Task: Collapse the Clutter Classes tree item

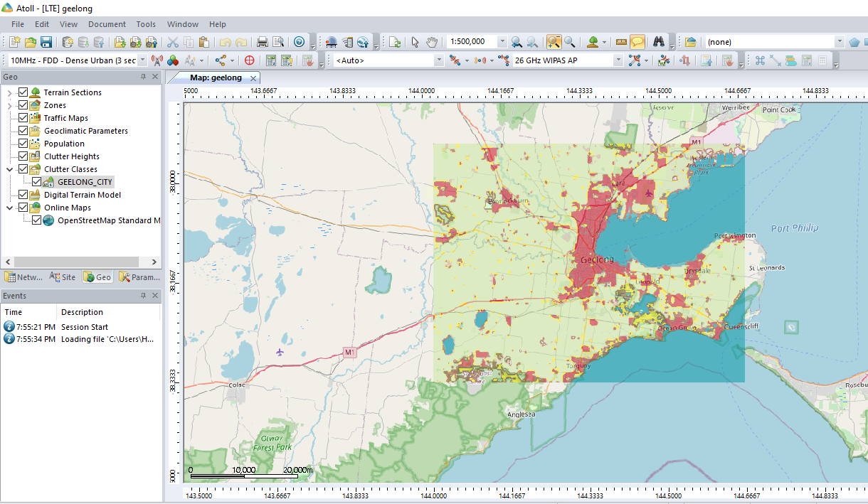Action: (8, 168)
